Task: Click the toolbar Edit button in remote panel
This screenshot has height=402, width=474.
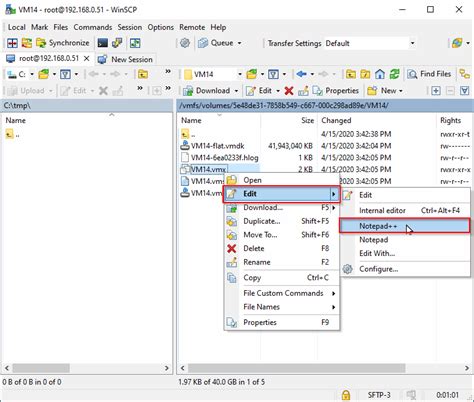Action: [259, 91]
